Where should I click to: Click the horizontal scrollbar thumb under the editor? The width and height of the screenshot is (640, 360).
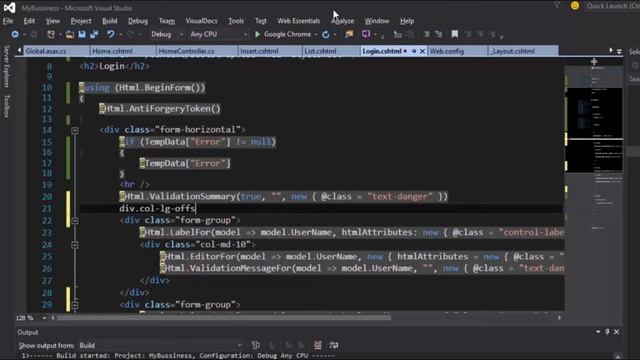[224, 318]
